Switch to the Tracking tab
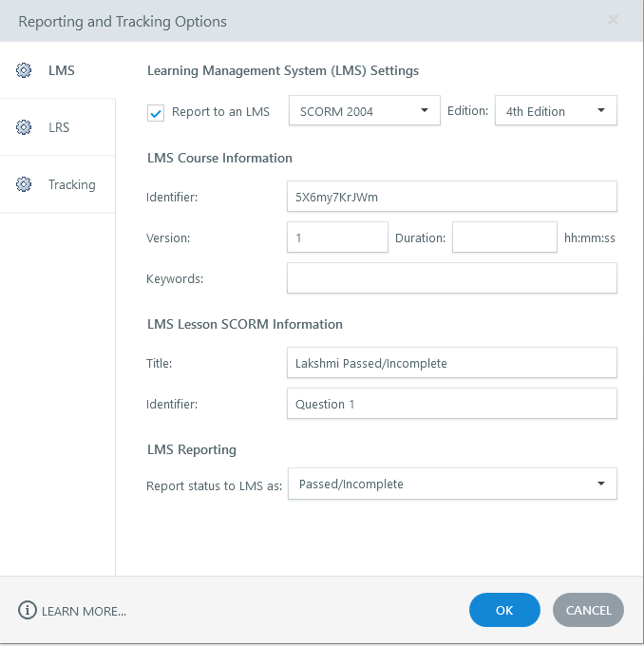The height and width of the screenshot is (646, 644). pos(72,184)
